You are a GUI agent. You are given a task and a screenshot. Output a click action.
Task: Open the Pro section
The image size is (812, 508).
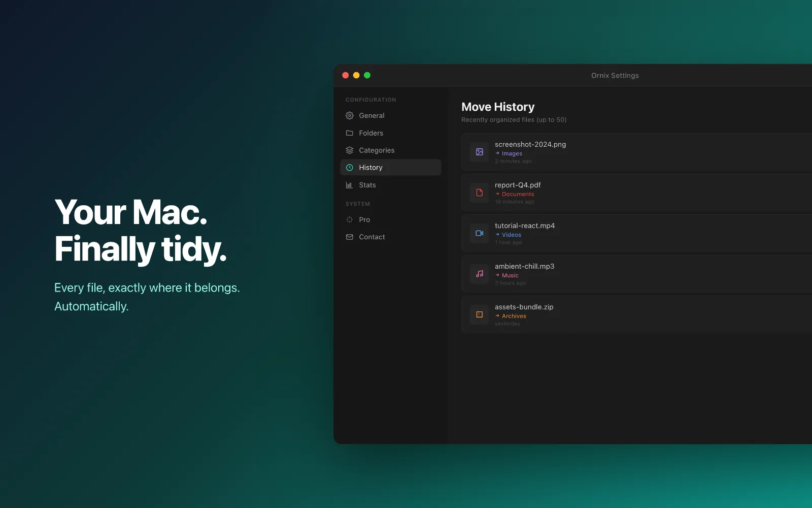click(391, 219)
